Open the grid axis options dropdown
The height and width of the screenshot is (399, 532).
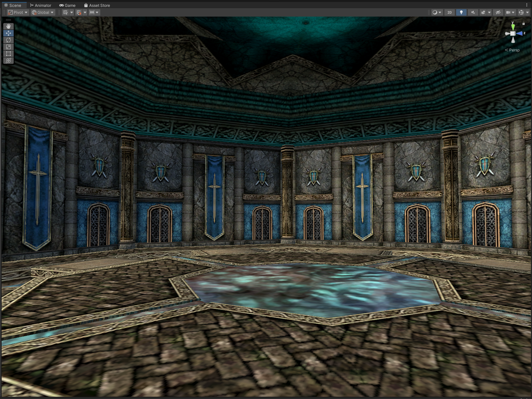(x=72, y=12)
